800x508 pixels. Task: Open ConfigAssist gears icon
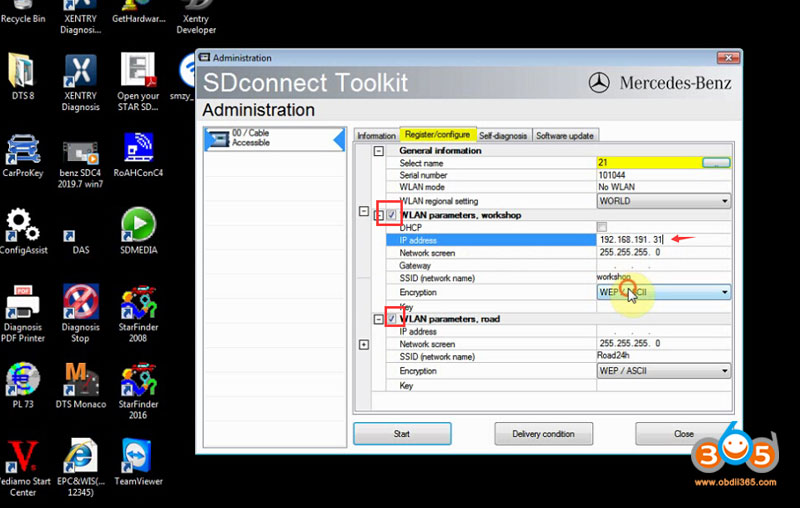[x=23, y=231]
